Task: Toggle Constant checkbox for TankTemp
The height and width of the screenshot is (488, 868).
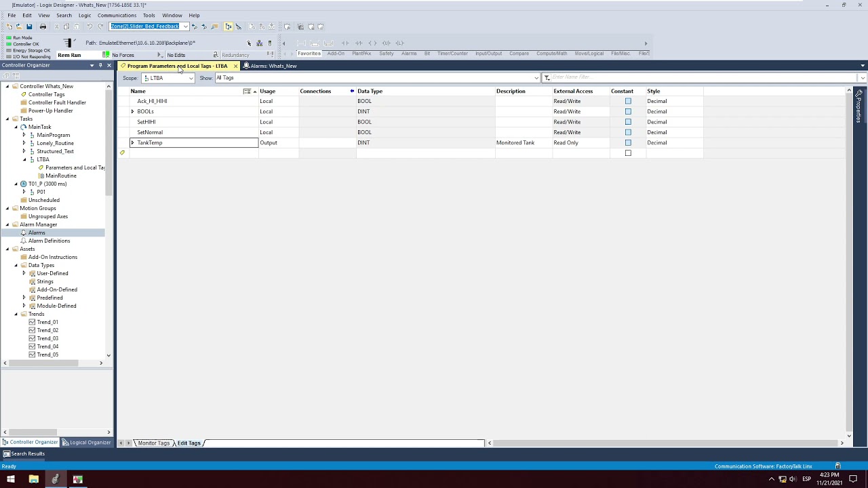Action: click(628, 142)
